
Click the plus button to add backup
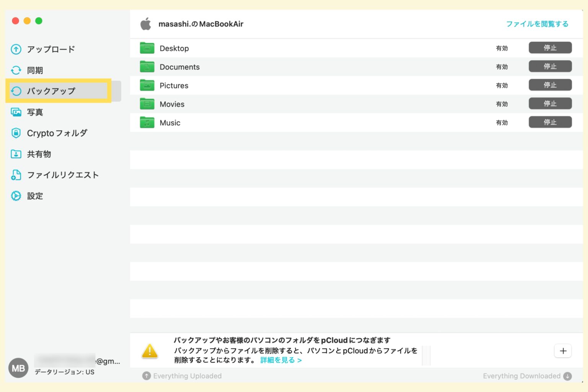click(563, 351)
